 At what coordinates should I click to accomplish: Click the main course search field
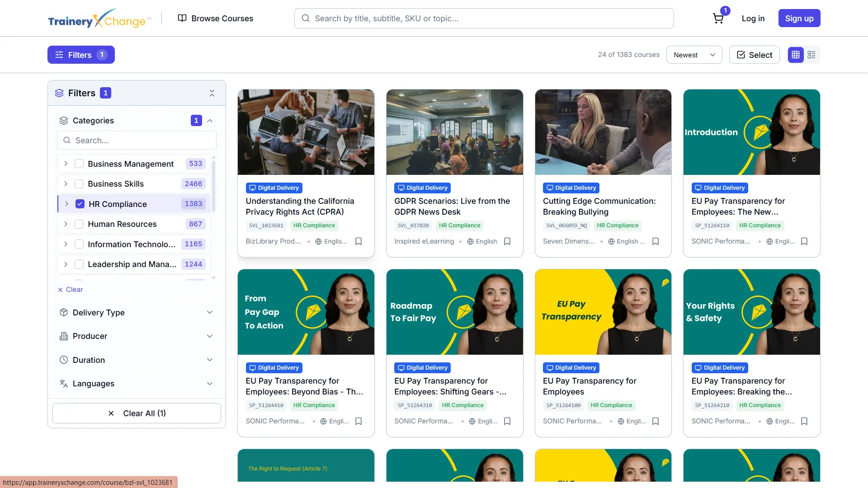point(484,19)
